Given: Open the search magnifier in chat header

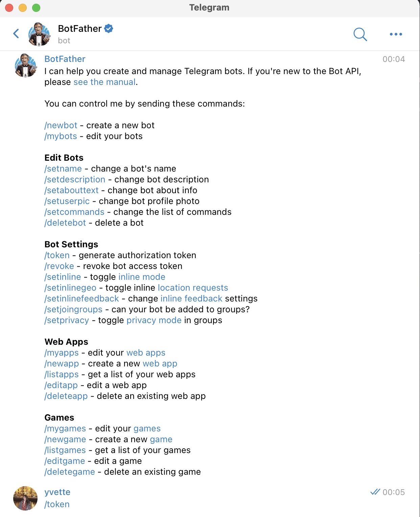Looking at the screenshot, I should (x=360, y=34).
